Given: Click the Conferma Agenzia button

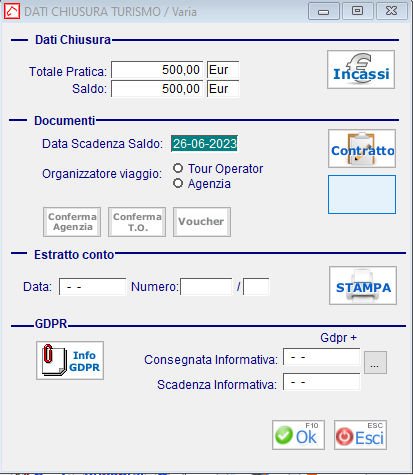Looking at the screenshot, I should coord(72,222).
